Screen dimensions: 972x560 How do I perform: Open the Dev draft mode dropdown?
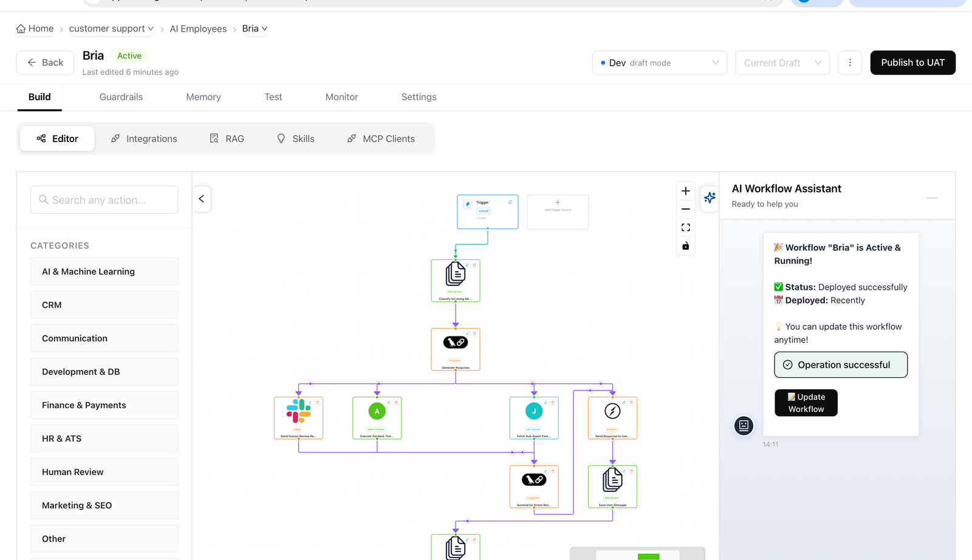(x=660, y=63)
